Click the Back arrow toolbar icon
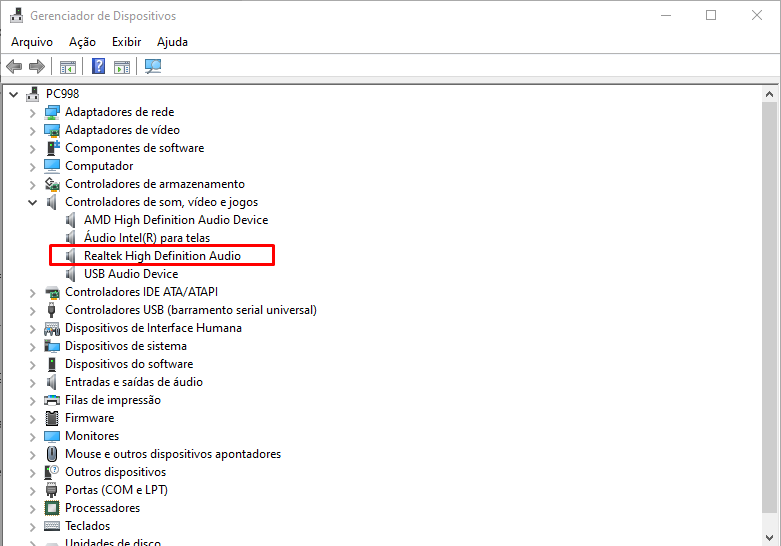Image resolution: width=781 pixels, height=546 pixels. [x=14, y=66]
